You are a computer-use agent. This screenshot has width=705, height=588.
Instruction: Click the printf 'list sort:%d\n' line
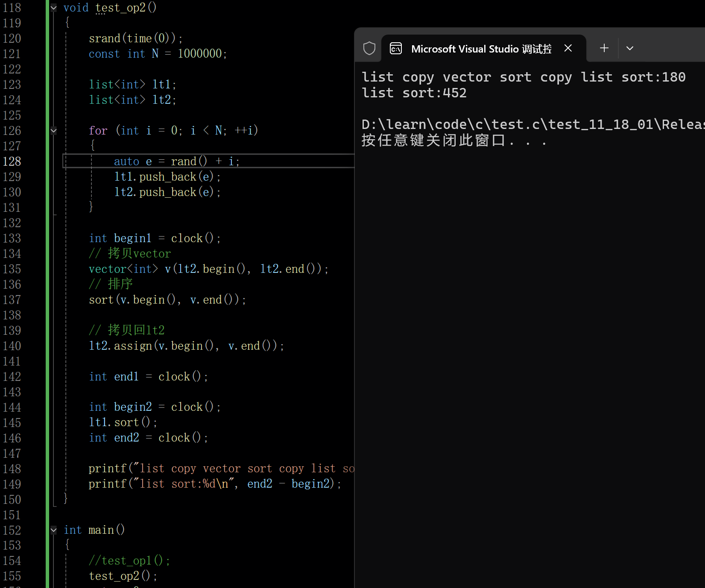click(x=215, y=484)
